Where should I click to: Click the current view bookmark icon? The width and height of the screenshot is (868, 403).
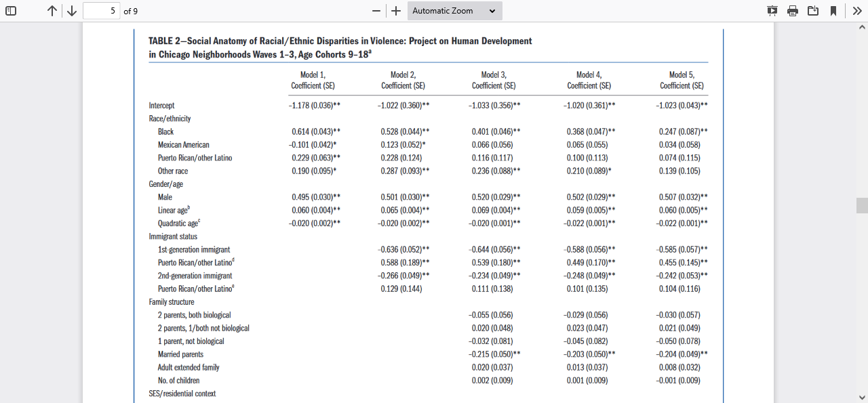tap(833, 11)
